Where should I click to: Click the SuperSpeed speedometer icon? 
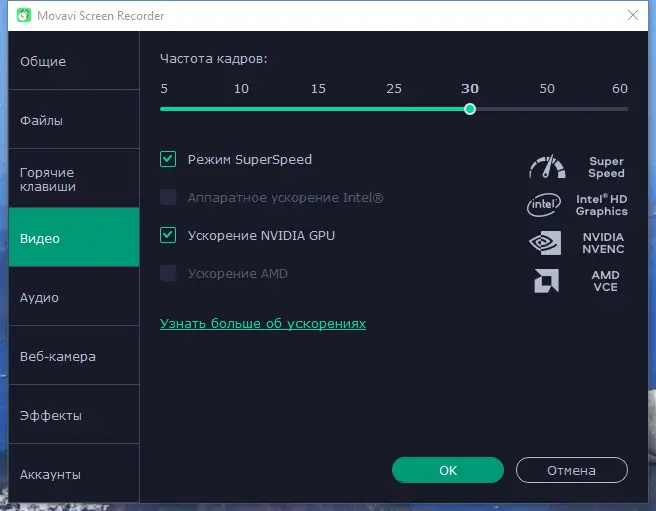[546, 167]
